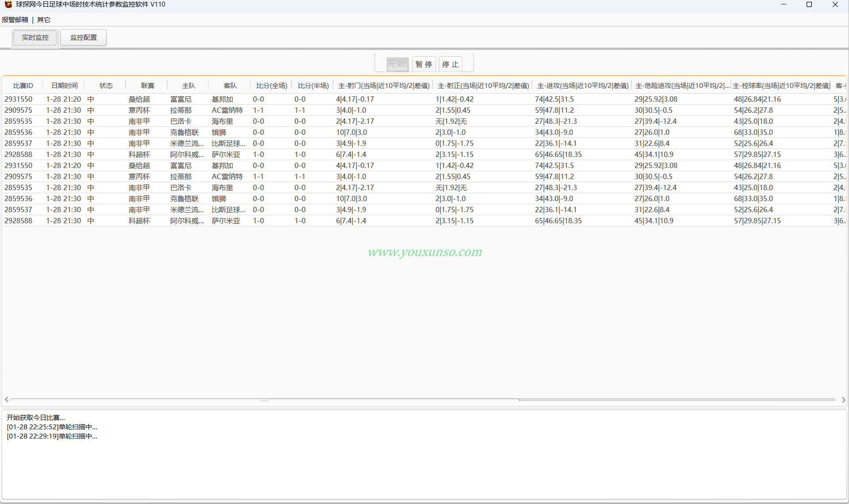The image size is (849, 504).
Task: Open the 其它 menu
Action: 44,20
